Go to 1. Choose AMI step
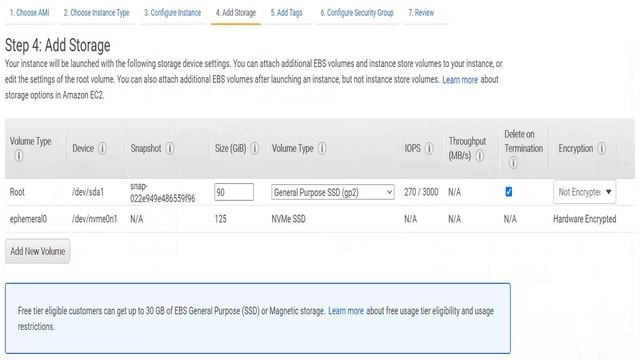This screenshot has height=360, width=640. click(x=29, y=13)
